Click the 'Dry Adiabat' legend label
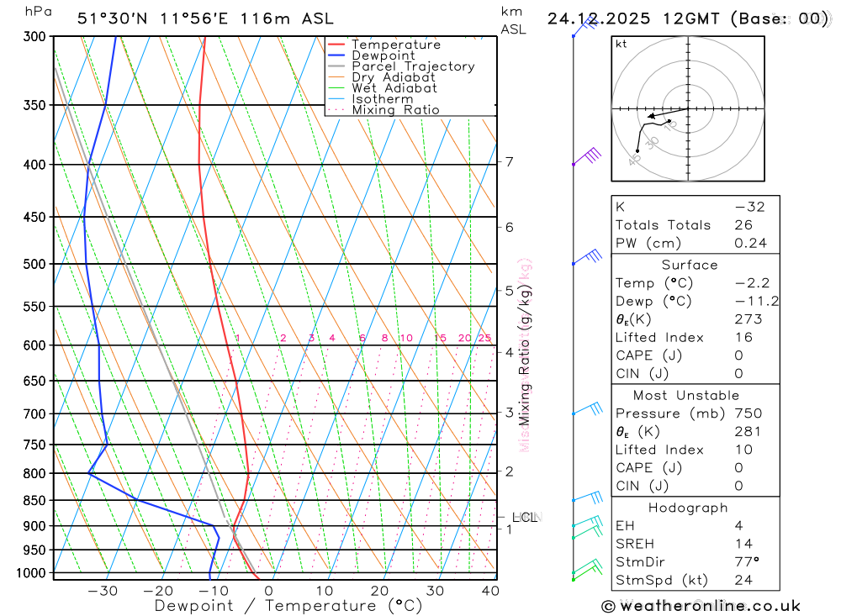The width and height of the screenshot is (841, 616). tap(394, 77)
